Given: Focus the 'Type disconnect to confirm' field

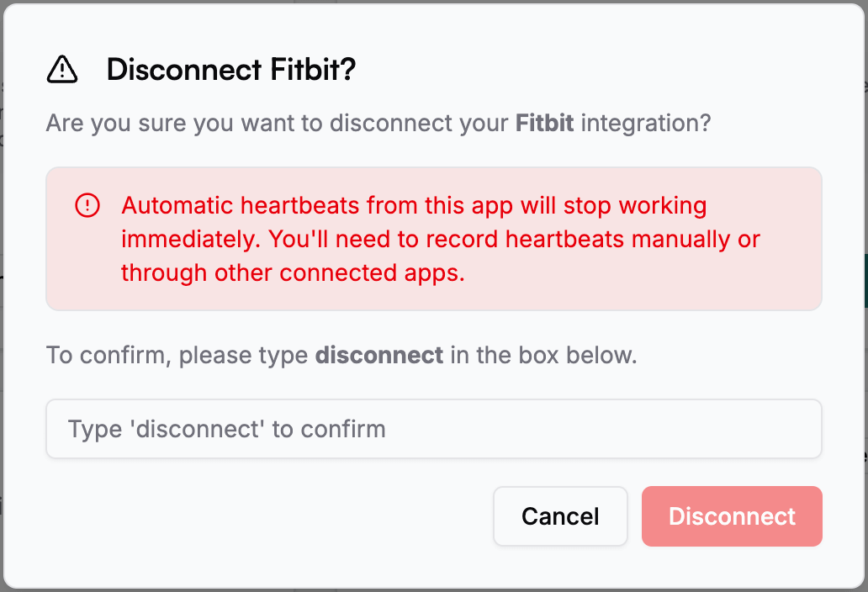Looking at the screenshot, I should (x=433, y=429).
